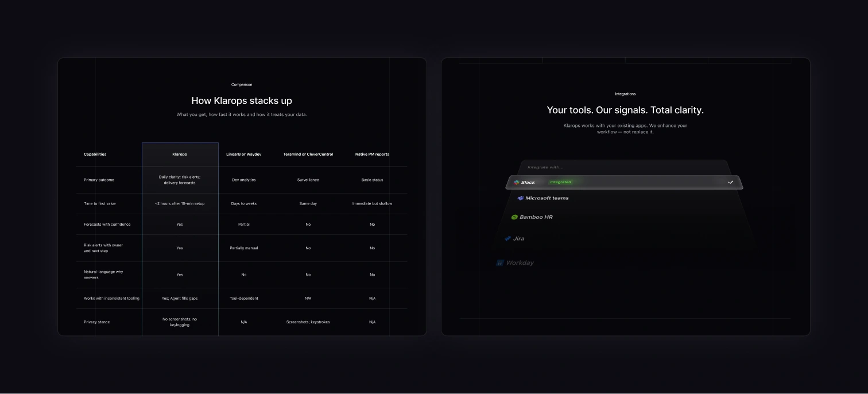Click 'No screenshots; no keylogging' cell

pos(180,322)
